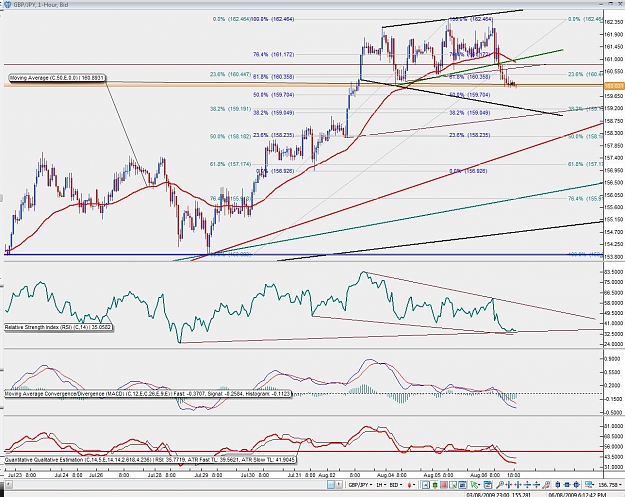Click the light blue square button left of the GBP/JPY selector
625x497 pixels.
(x=330, y=485)
